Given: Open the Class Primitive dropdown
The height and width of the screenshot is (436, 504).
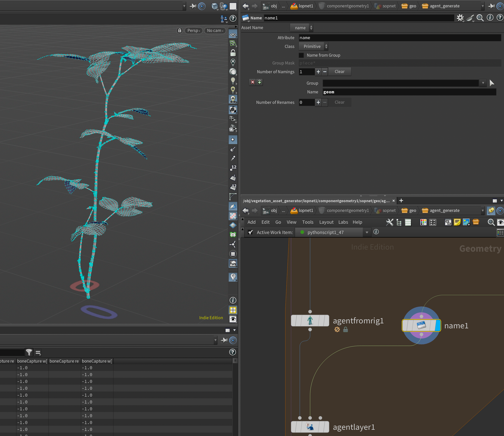Looking at the screenshot, I should click(313, 46).
